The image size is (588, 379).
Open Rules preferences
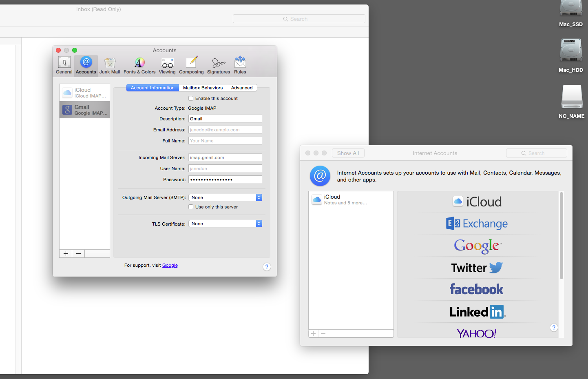(240, 65)
